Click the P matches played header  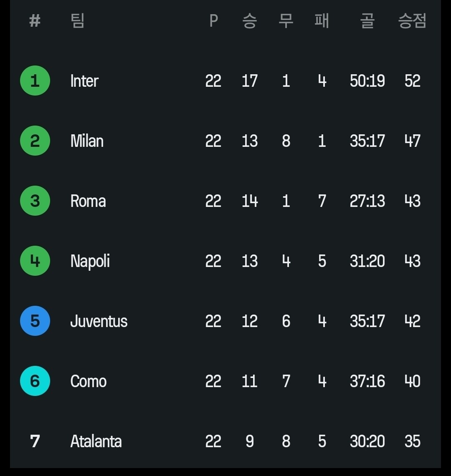pyautogui.click(x=213, y=20)
